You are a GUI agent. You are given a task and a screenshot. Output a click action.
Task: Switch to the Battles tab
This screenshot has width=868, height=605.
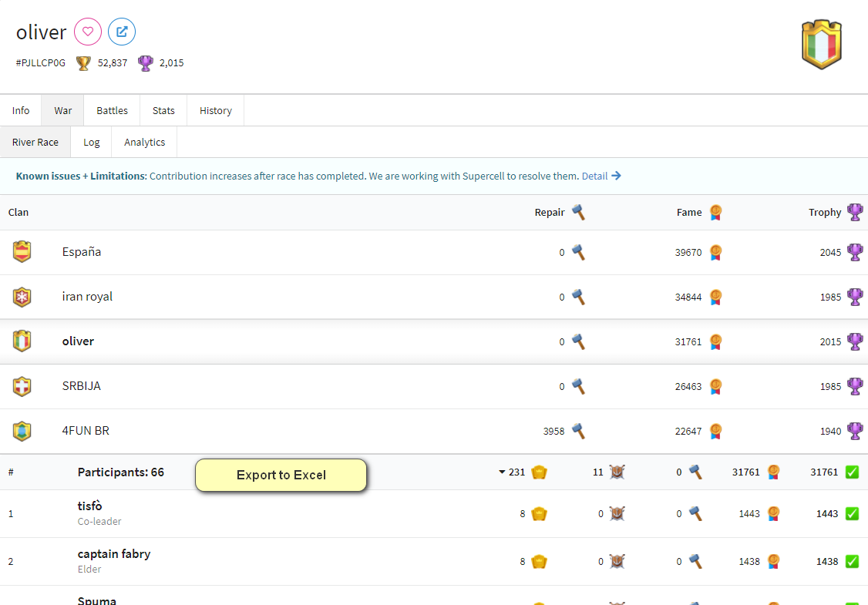[x=112, y=110]
